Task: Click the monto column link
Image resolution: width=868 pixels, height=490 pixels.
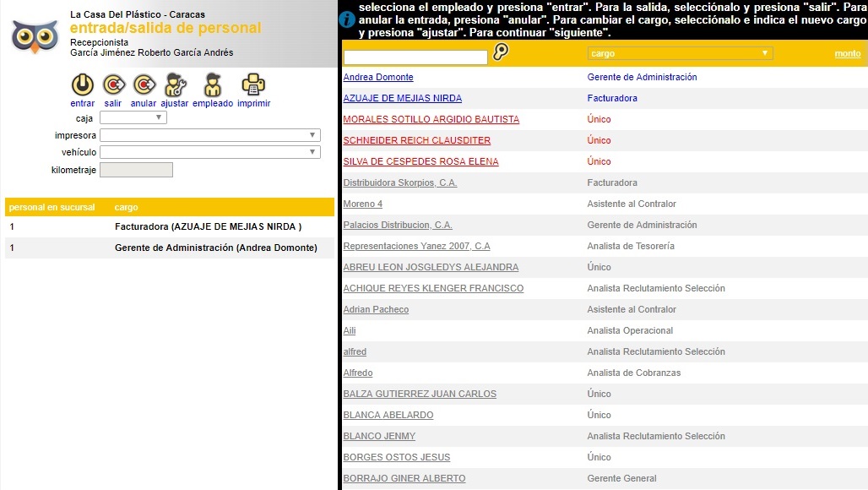Action: (848, 54)
